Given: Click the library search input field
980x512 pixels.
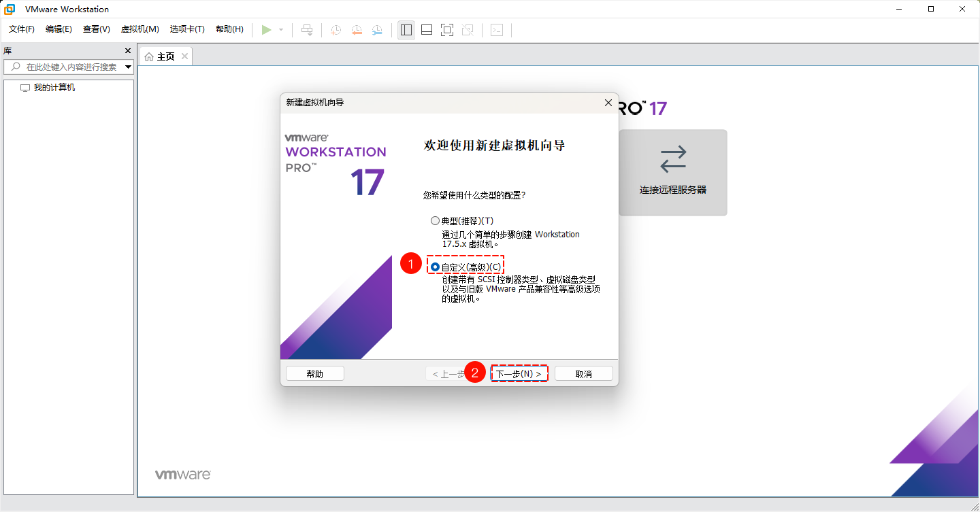Looking at the screenshot, I should click(68, 67).
